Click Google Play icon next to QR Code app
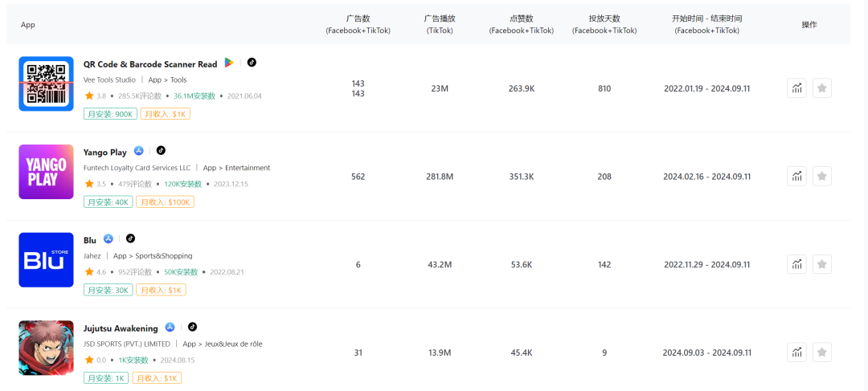The image size is (868, 391). pos(228,63)
